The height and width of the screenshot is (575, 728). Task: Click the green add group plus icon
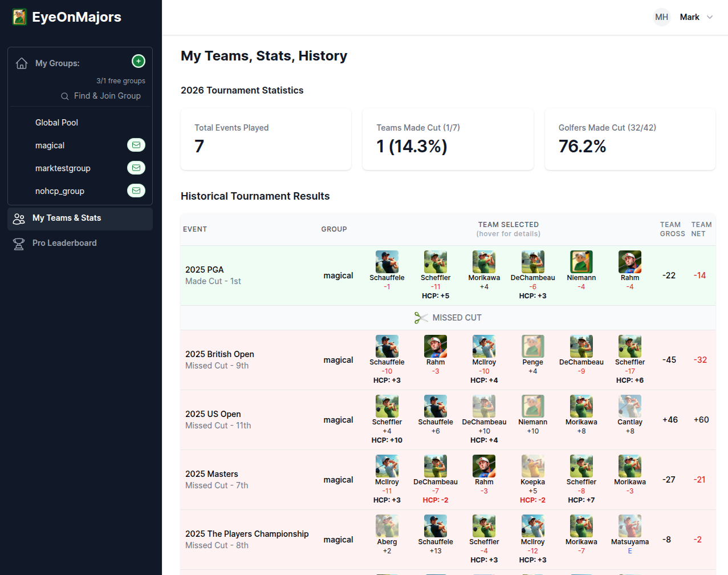138,61
